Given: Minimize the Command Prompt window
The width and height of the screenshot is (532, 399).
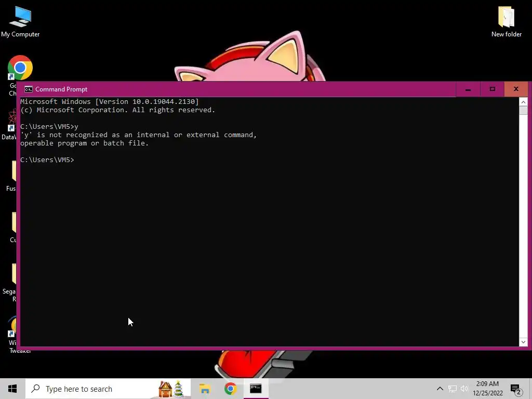Looking at the screenshot, I should [x=468, y=89].
